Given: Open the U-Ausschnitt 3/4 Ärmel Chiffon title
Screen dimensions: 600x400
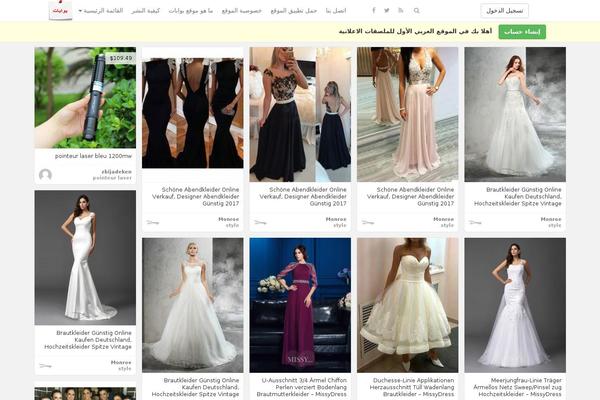Looking at the screenshot, I should tap(302, 387).
